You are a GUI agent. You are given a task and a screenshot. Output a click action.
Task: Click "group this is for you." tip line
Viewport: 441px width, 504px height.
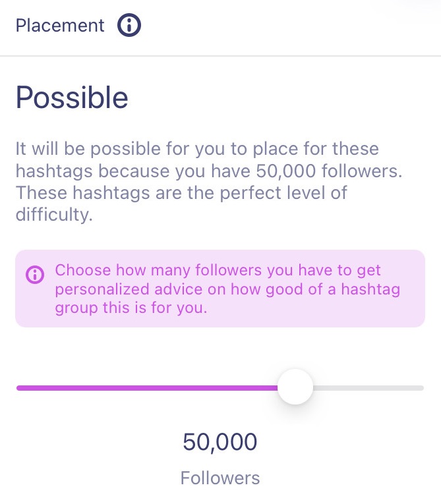(131, 307)
